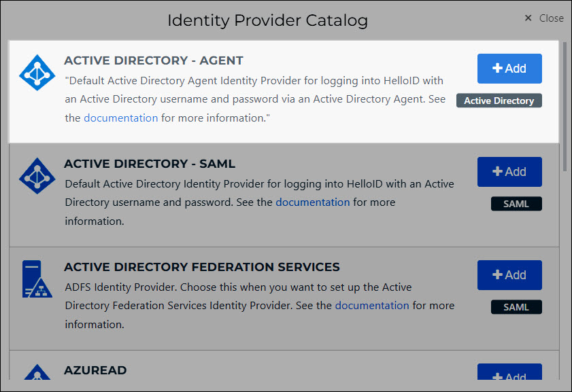Add the Active Directory - Agent provider
Screen dimensions: 572x392
pyautogui.click(x=509, y=69)
